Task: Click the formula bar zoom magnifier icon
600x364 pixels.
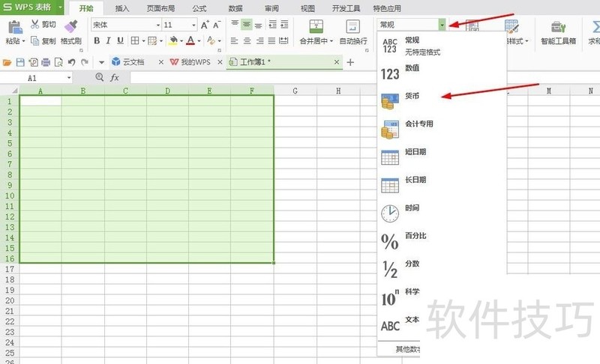Action: coord(100,77)
